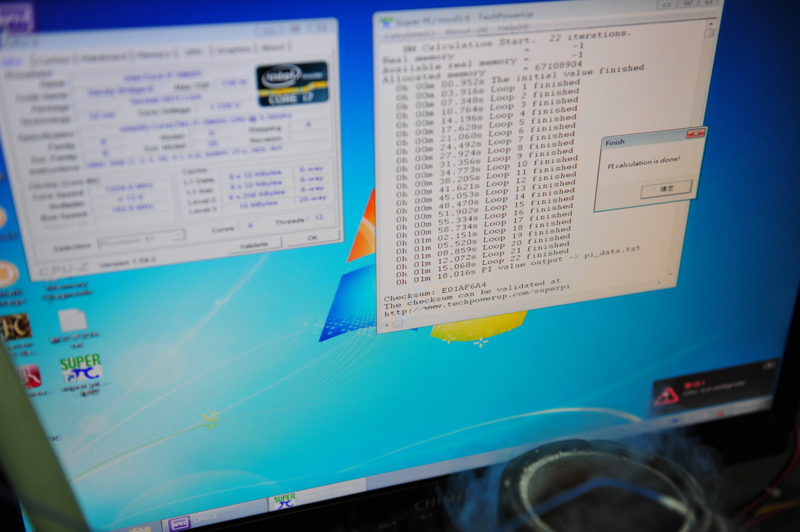This screenshot has height=532, width=800.
Task: Click the Intel Core i7 logo in CPU-Z
Action: (292, 83)
